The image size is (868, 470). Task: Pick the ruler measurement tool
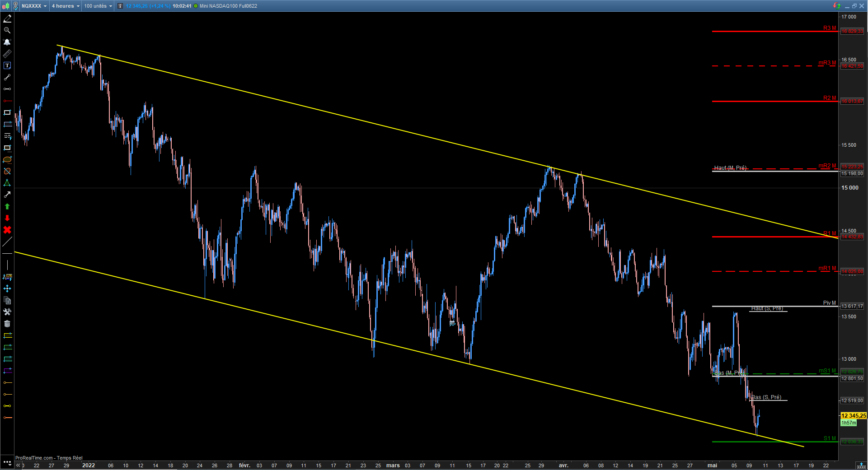(7, 54)
